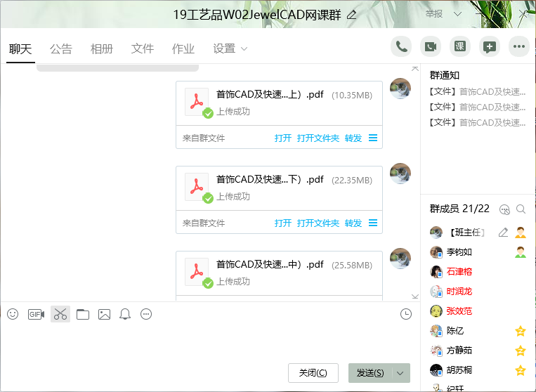Image resolution: width=536 pixels, height=392 pixels.
Task: Open hamburger menu on 10.35MB file card
Action: coord(373,138)
